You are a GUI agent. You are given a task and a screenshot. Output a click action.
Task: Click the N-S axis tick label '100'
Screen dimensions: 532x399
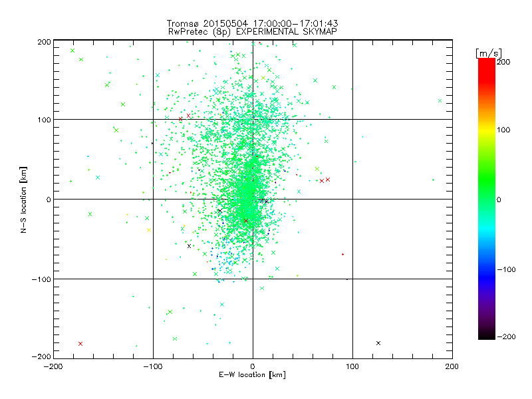tap(44, 120)
